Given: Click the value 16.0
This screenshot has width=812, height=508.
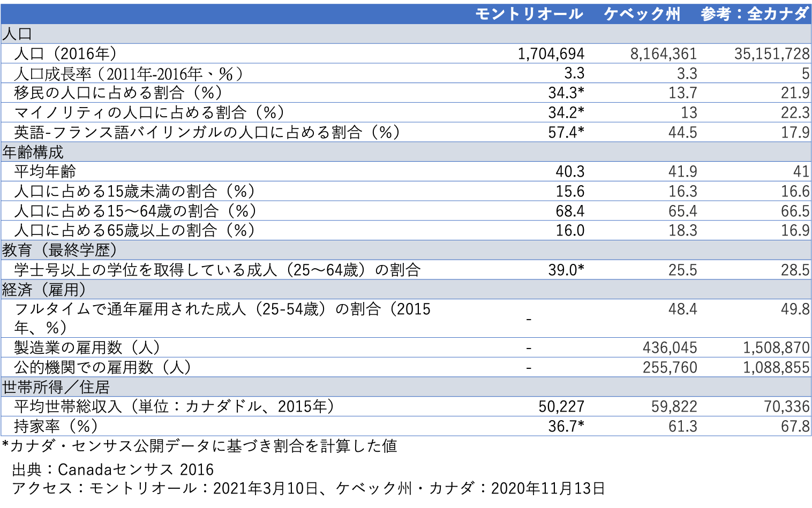Looking at the screenshot, I should [x=570, y=230].
